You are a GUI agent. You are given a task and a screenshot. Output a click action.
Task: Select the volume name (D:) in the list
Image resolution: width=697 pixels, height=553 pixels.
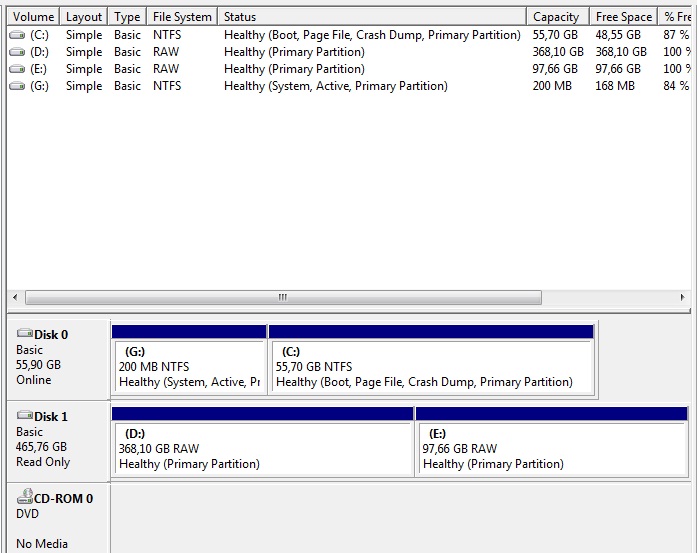coord(40,52)
